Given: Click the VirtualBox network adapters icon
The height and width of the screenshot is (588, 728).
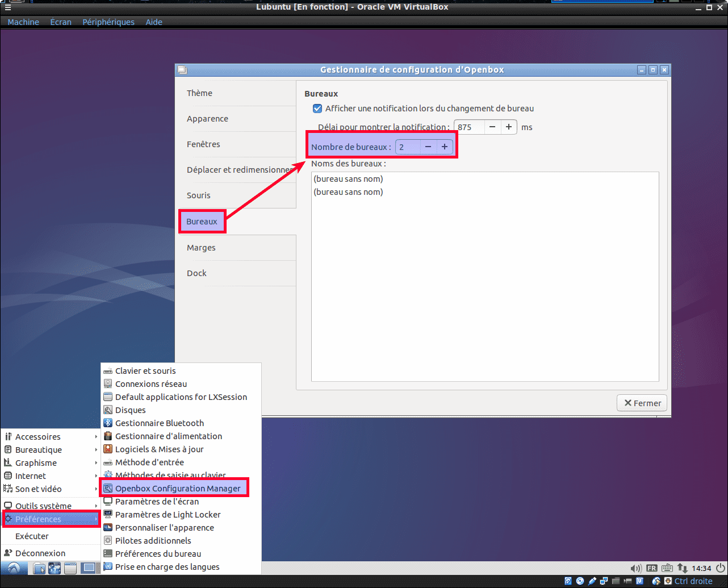Looking at the screenshot, I should pos(604,581).
